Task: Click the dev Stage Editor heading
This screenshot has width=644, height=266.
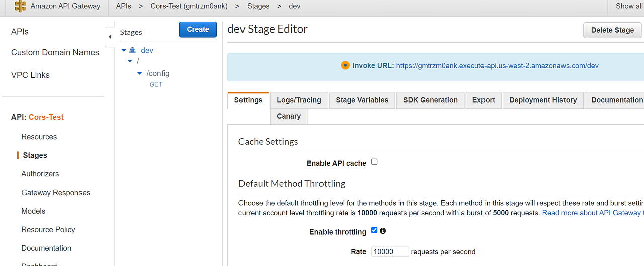Action: (x=268, y=29)
